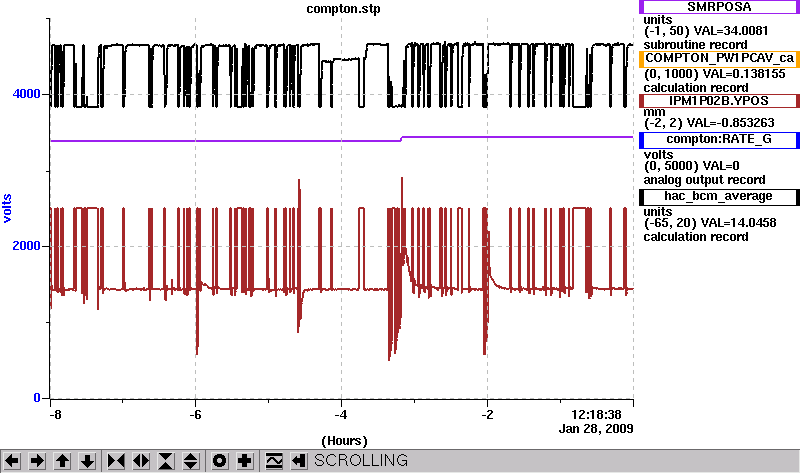Click the VAL=14.0458 reading text
This screenshot has width=800, height=473.
pos(739,222)
